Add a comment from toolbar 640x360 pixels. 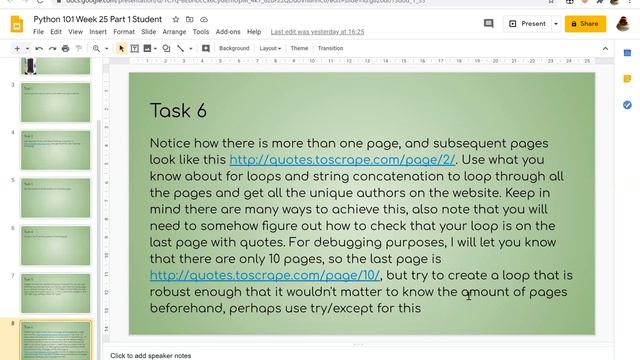206,49
